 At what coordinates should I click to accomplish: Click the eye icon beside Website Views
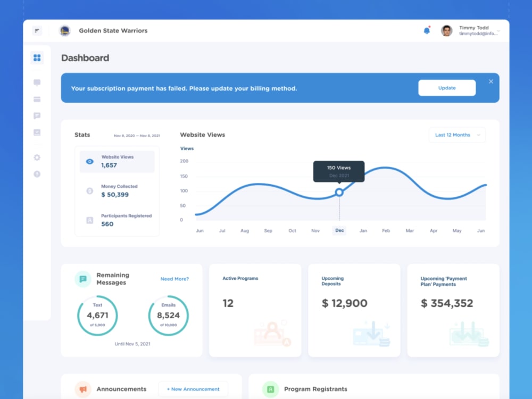pyautogui.click(x=89, y=162)
